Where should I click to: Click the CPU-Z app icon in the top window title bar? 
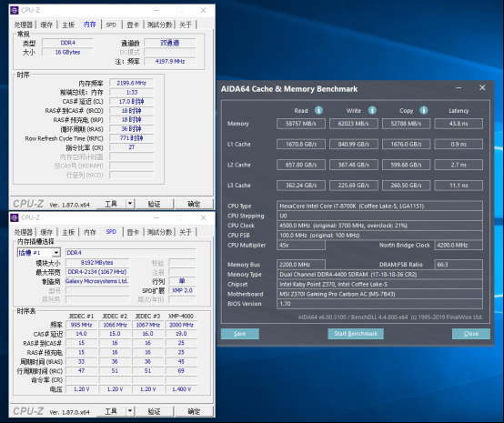point(15,10)
